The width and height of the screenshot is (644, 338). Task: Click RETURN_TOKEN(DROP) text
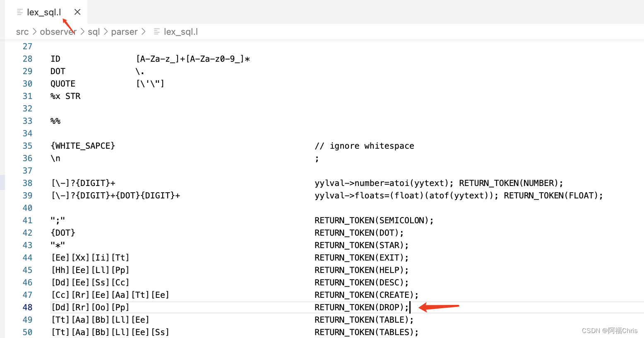[359, 307]
